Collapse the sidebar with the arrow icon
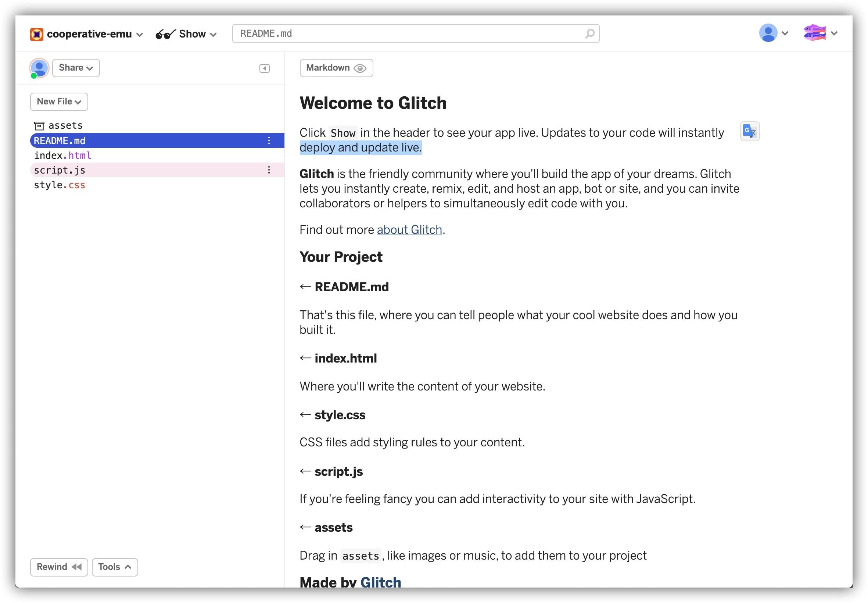Screen dimensions: 868x603 click(x=264, y=68)
